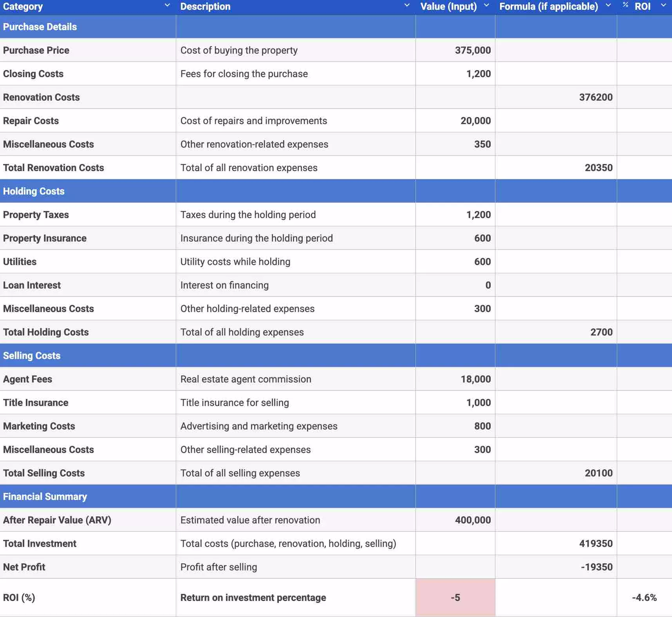The height and width of the screenshot is (617, 672).
Task: Click 'Advertising and marketing expenses' description
Action: point(259,426)
